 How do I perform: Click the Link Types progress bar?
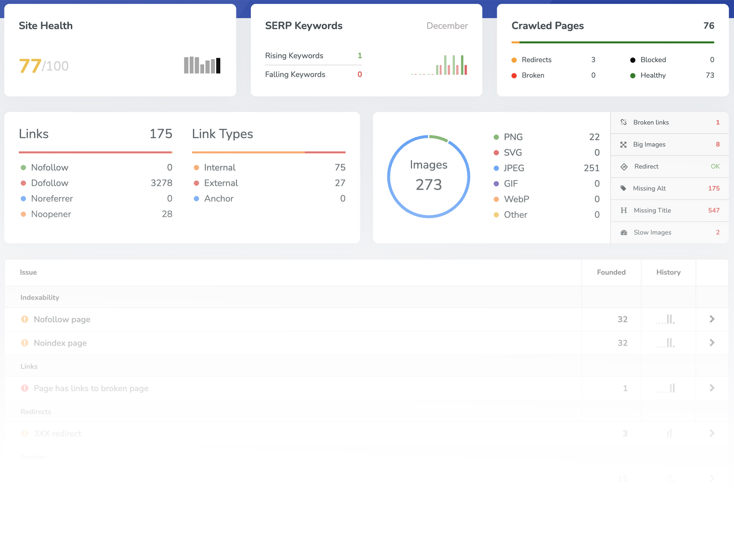pyautogui.click(x=269, y=152)
